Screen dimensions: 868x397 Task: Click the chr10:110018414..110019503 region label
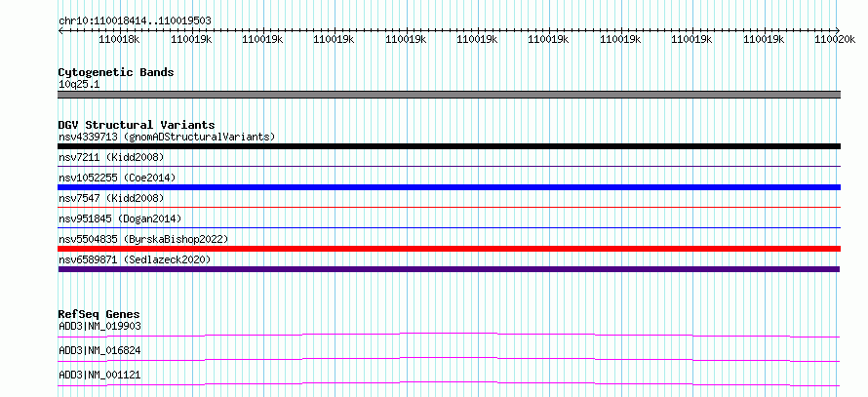tap(135, 20)
